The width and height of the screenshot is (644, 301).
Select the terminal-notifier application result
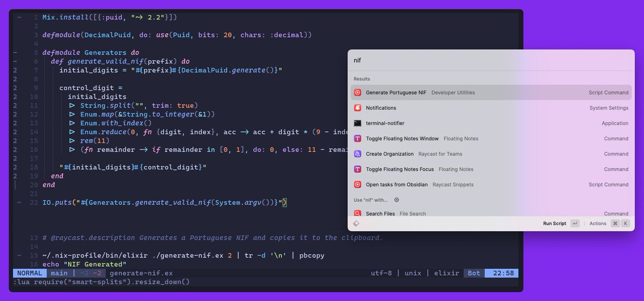click(x=491, y=123)
